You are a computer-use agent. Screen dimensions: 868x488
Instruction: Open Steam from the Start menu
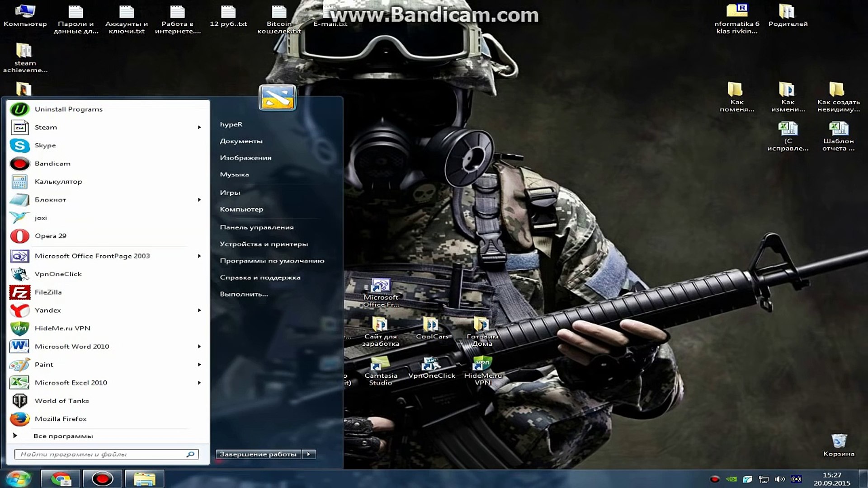pyautogui.click(x=46, y=127)
